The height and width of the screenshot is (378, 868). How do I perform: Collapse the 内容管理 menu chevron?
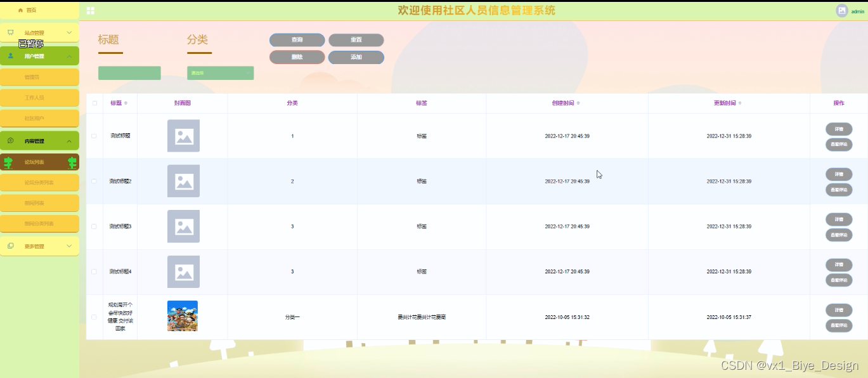69,141
